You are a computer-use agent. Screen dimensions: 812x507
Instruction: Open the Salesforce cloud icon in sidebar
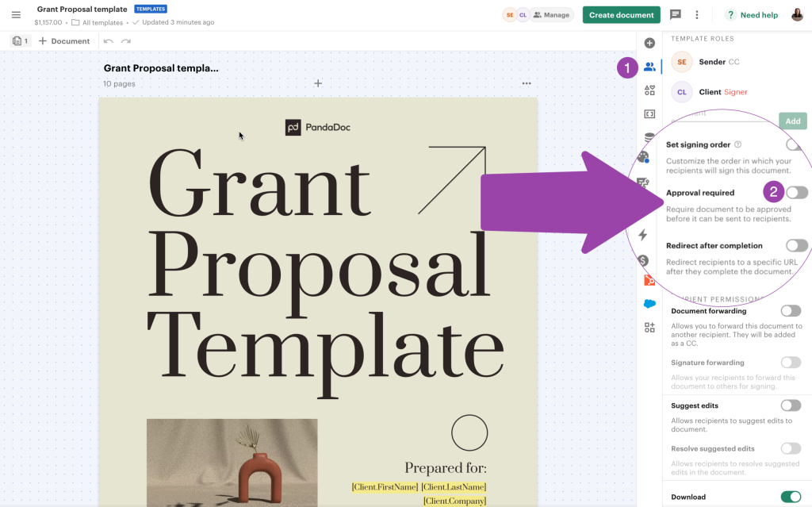[x=649, y=304]
